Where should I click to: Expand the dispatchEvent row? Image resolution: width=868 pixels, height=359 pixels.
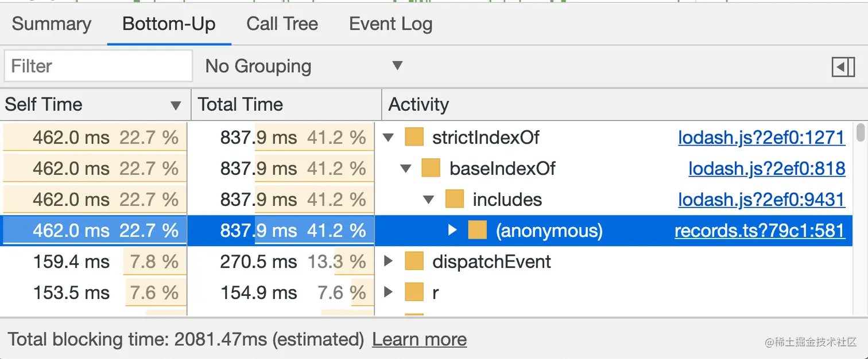[x=389, y=262]
